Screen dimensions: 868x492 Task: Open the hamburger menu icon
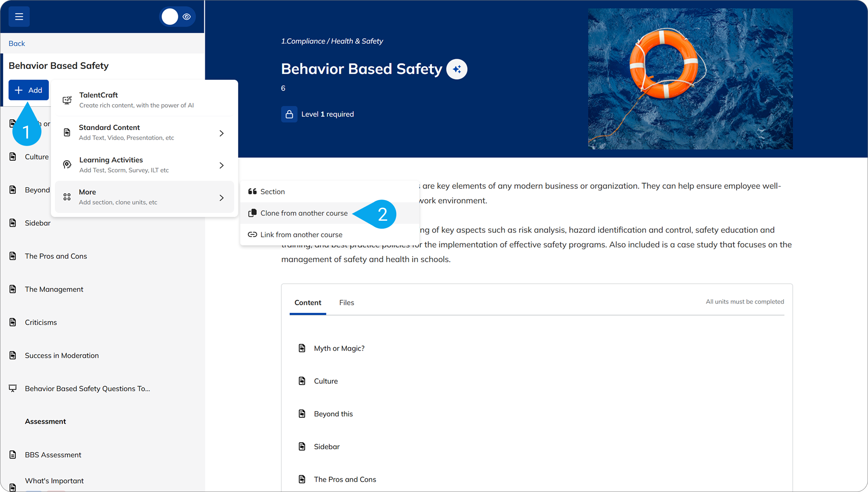click(x=19, y=17)
